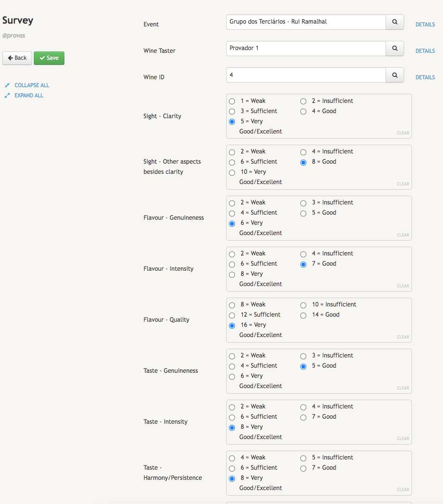443x504 pixels.
Task: Open DETAILS link for Wine Taster
Action: [x=425, y=51]
